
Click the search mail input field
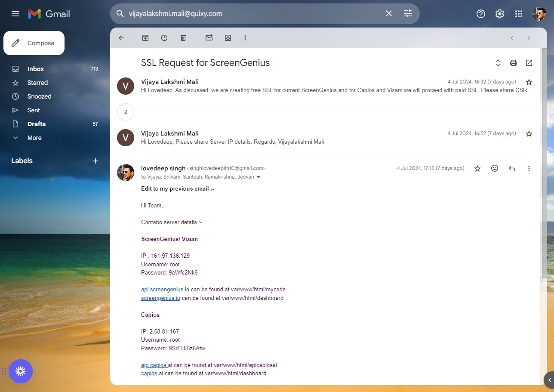click(x=254, y=13)
